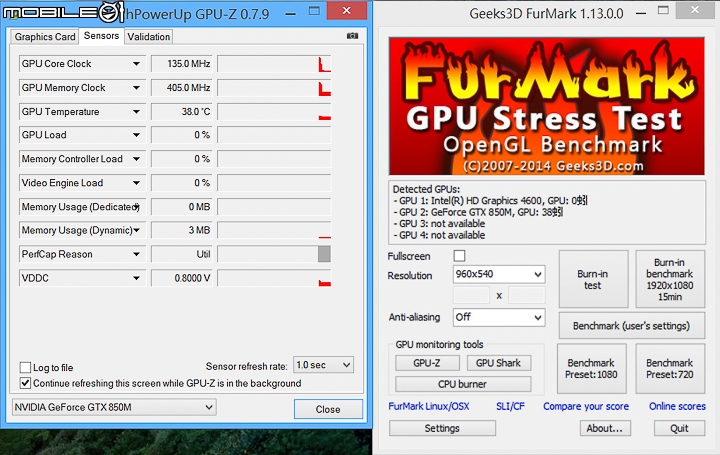Image resolution: width=720 pixels, height=455 pixels.
Task: Enable the FurMark Fullscreen checkbox
Action: coord(459,256)
